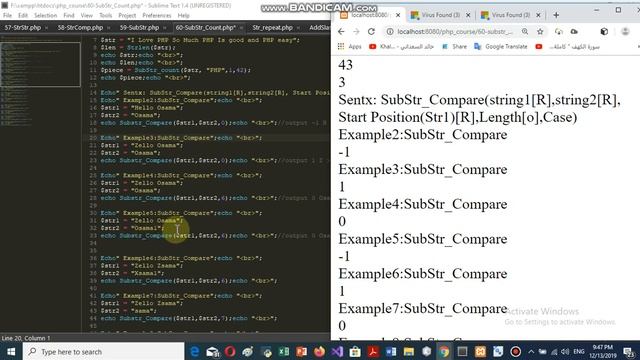The image size is (640, 360).
Task: Open the Google Translate bookmark
Action: point(501,47)
